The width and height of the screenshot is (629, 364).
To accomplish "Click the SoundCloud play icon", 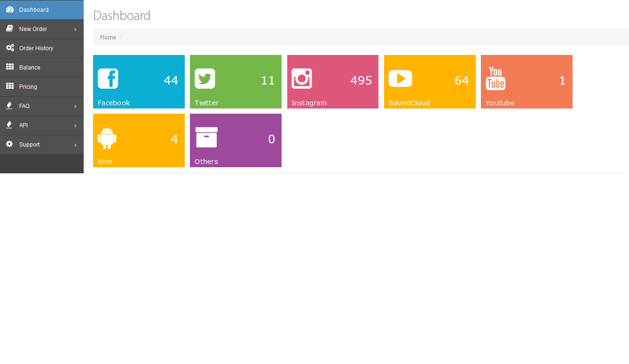I will click(401, 78).
